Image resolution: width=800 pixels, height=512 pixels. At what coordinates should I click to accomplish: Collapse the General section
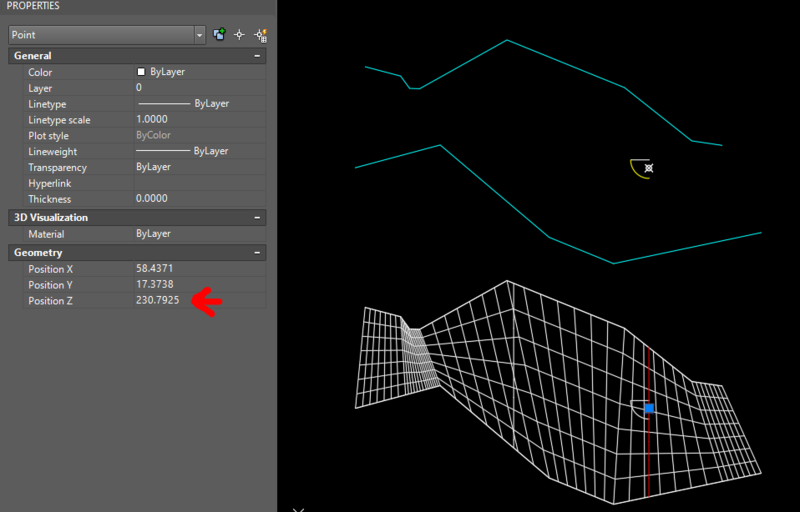coord(258,56)
